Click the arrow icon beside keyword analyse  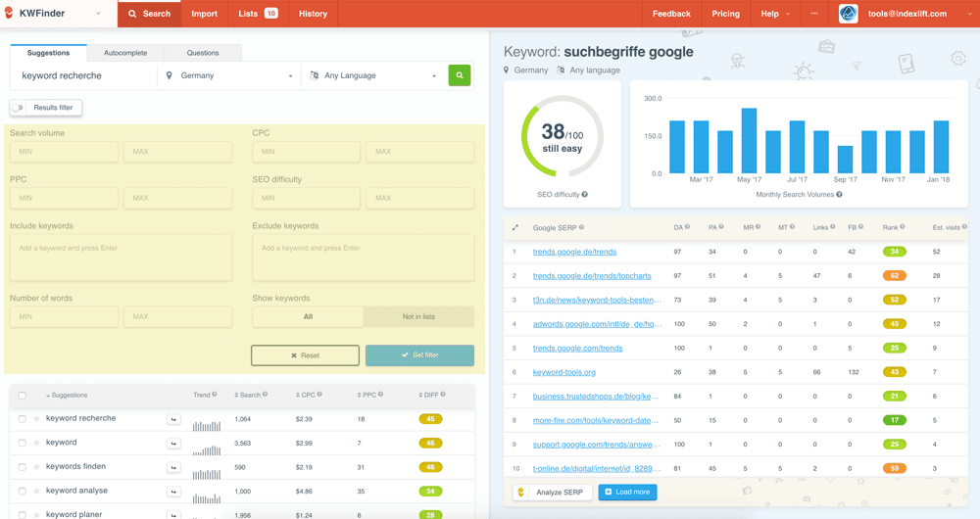[x=173, y=493]
